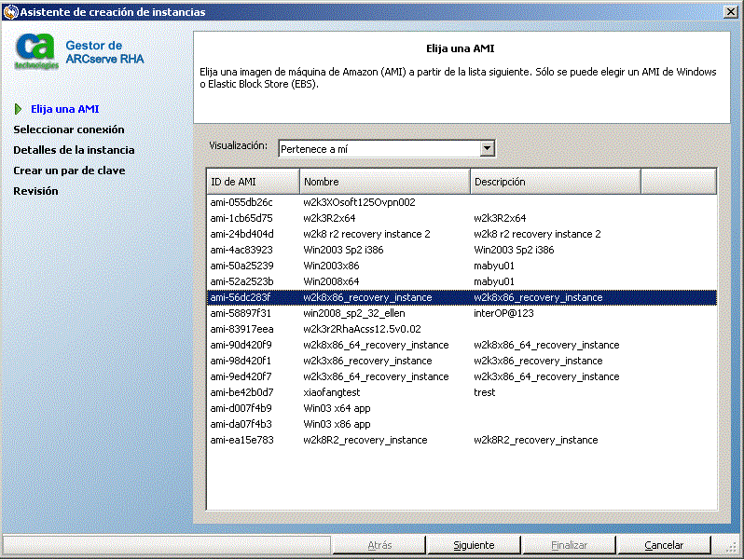
Task: Click the wizard title bar icon
Action: point(10,12)
